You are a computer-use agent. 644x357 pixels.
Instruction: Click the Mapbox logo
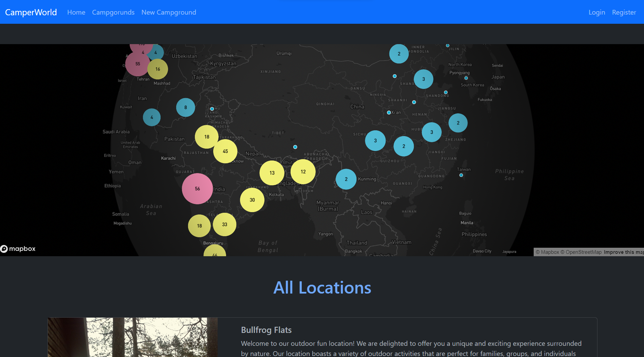18,249
